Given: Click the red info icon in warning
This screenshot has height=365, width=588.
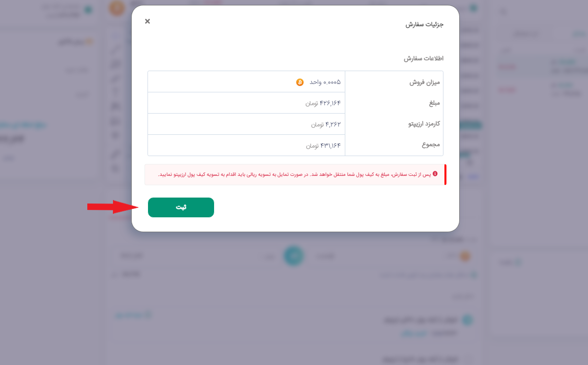Looking at the screenshot, I should pyautogui.click(x=435, y=174).
